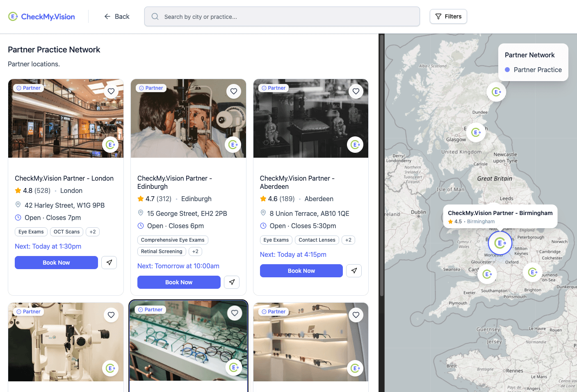This screenshot has width=577, height=392.
Task: Book Now at the Edinburgh partner
Action: pyautogui.click(x=179, y=282)
